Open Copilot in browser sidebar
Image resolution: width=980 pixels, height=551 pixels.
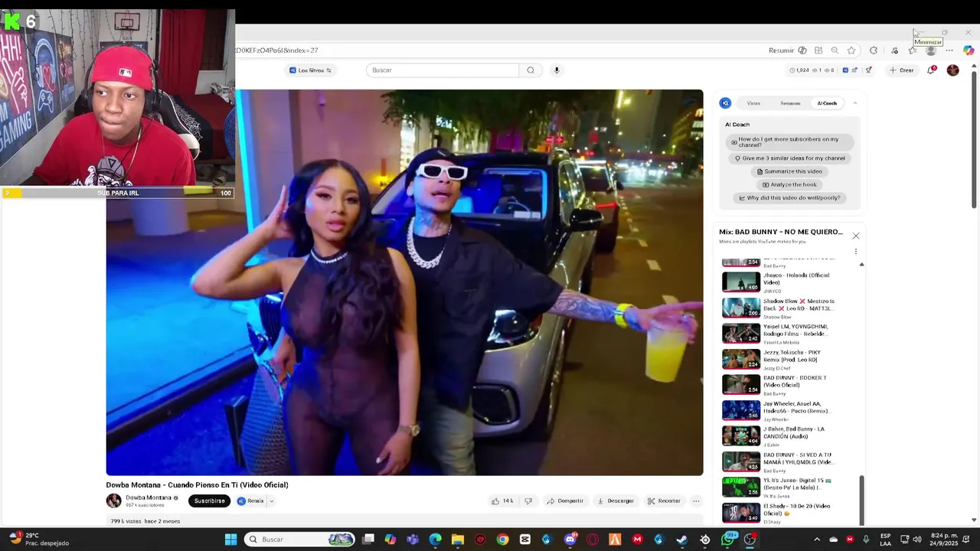[969, 51]
